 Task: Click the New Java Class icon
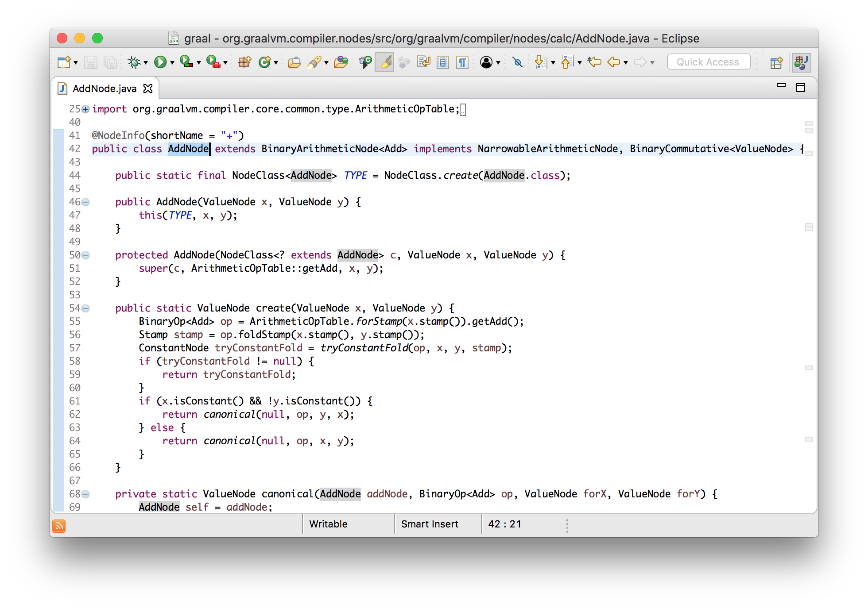[265, 62]
